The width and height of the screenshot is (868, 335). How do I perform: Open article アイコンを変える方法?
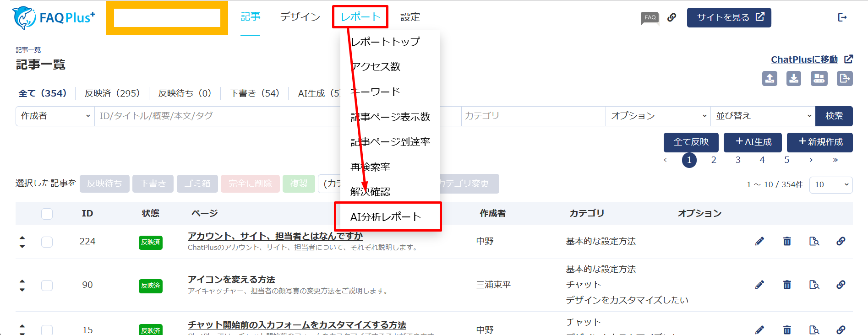coord(231,280)
